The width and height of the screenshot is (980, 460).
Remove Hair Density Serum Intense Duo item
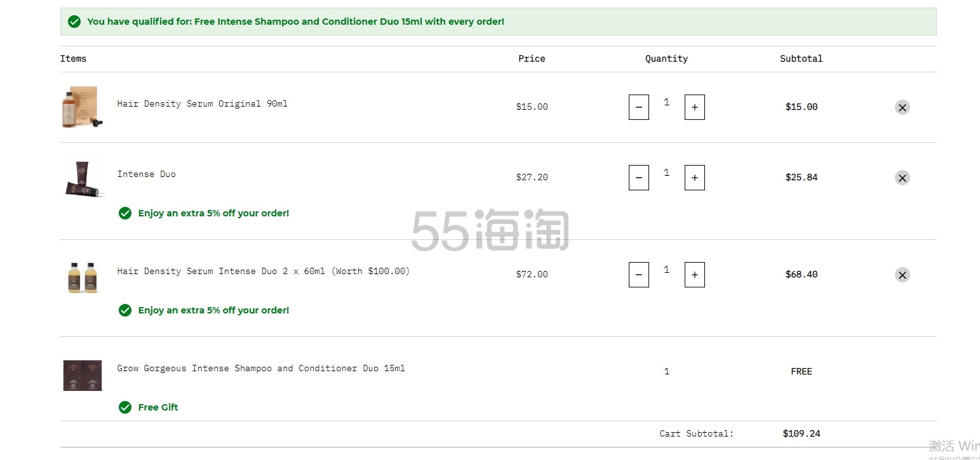(x=902, y=275)
